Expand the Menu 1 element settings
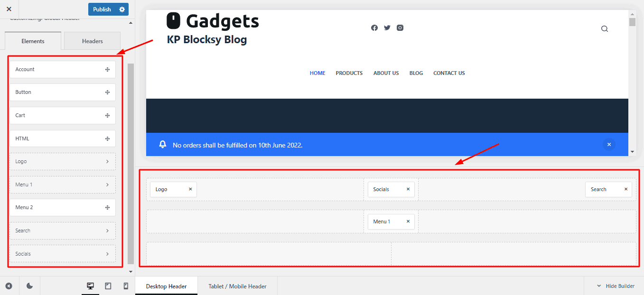The height and width of the screenshot is (295, 644). coord(62,184)
